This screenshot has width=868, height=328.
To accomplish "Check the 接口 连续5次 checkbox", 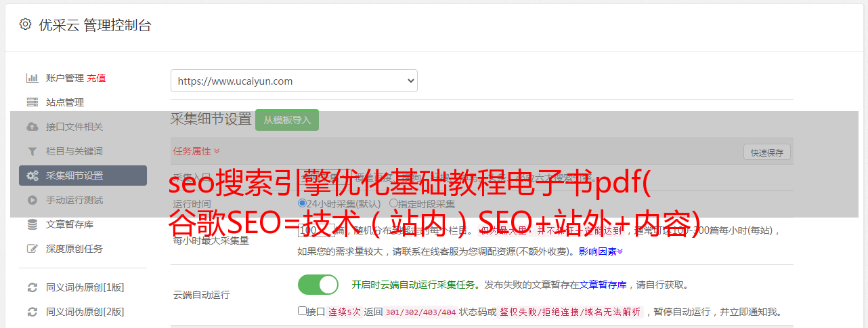I will click(302, 311).
